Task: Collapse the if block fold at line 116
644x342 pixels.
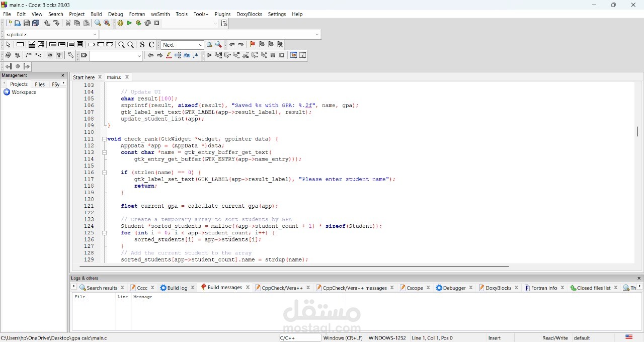Action: click(104, 173)
